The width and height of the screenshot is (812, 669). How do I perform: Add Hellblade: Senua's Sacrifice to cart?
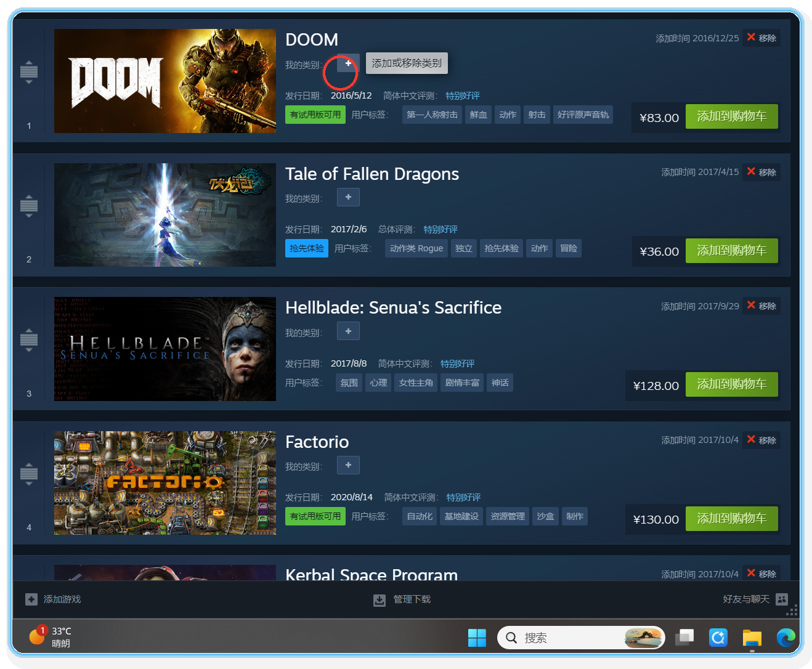click(x=732, y=384)
